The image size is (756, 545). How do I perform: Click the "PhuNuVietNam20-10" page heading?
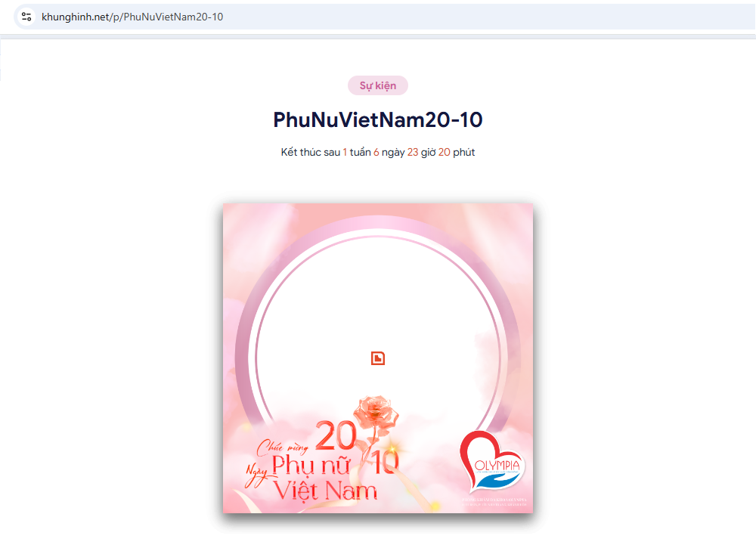pos(378,120)
